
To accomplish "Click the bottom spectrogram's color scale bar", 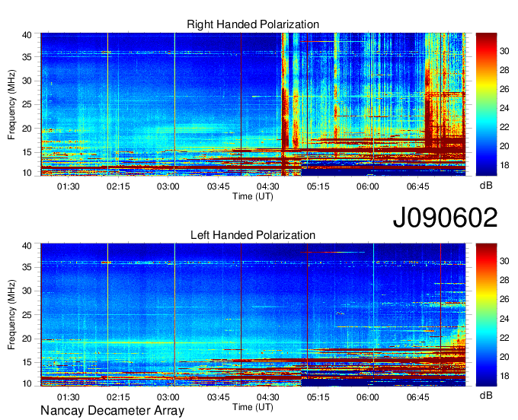I will tap(486, 315).
